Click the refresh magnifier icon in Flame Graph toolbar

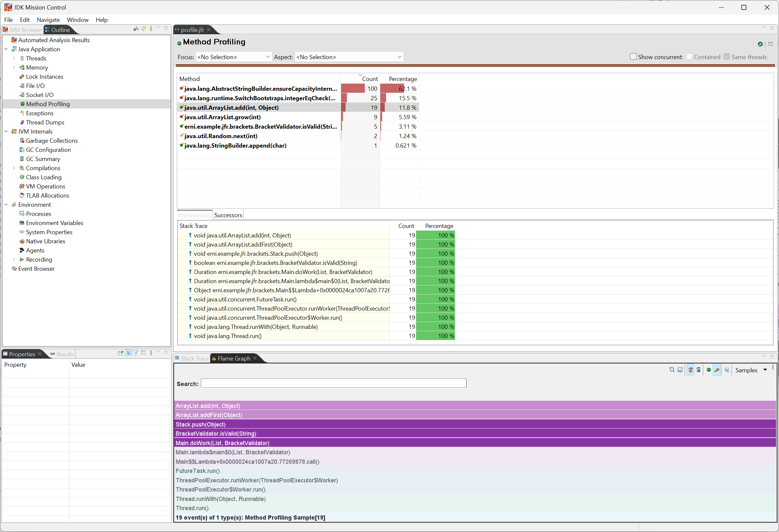672,370
